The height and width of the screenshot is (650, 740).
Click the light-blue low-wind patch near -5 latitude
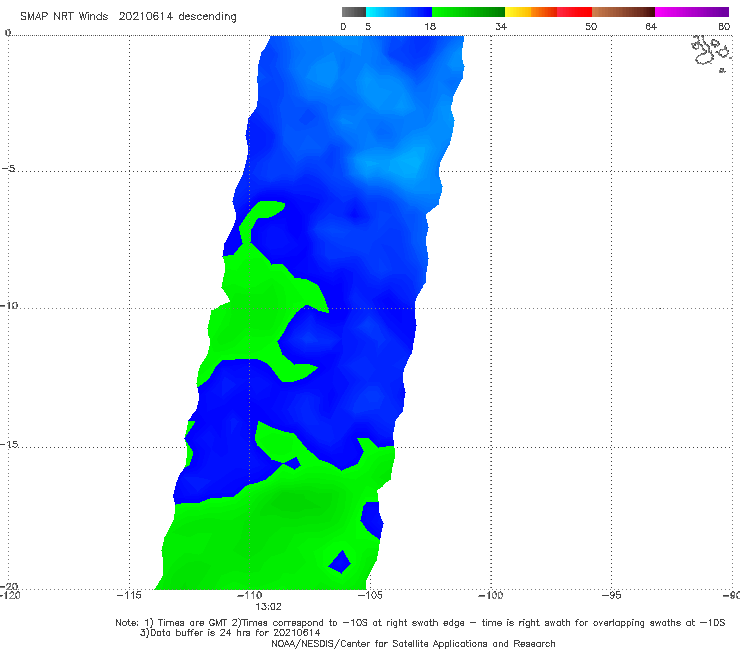click(x=401, y=165)
